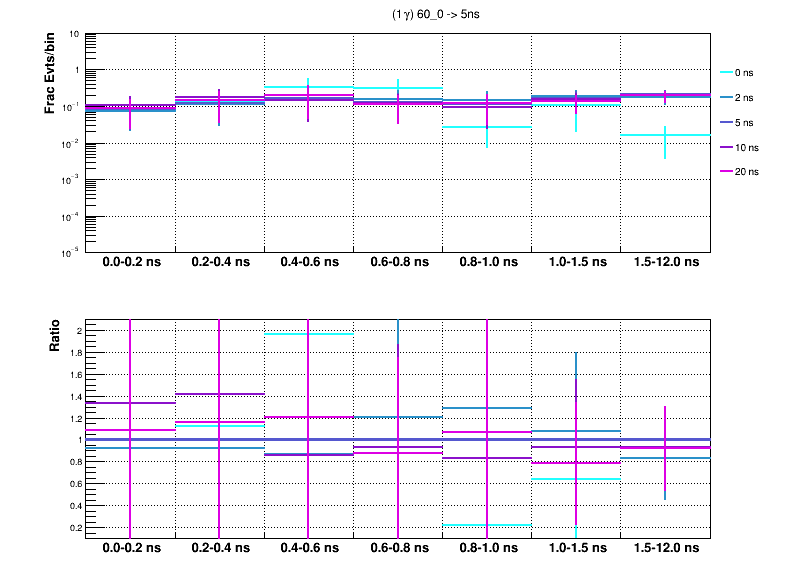Click cyan data bar in upper plot's 1.5-12.0 ns bin
The height and width of the screenshot is (572, 796).
click(650, 135)
